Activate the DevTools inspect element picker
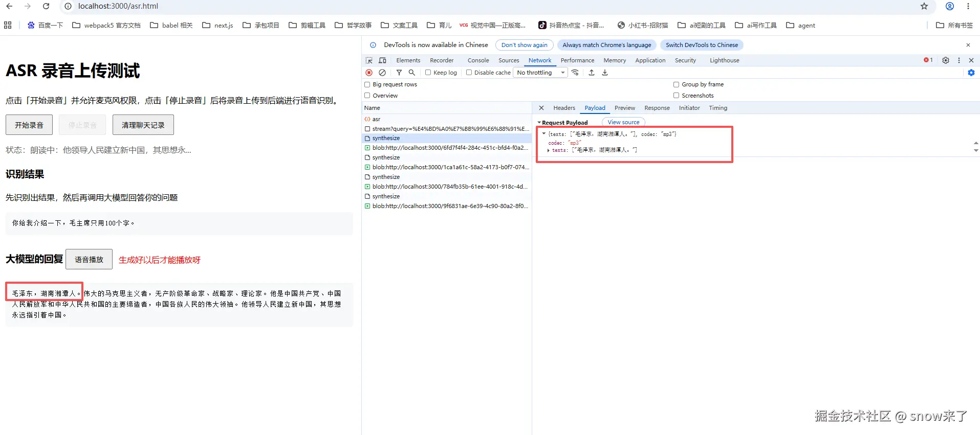Screen dimensions: 980x435 coord(369,60)
